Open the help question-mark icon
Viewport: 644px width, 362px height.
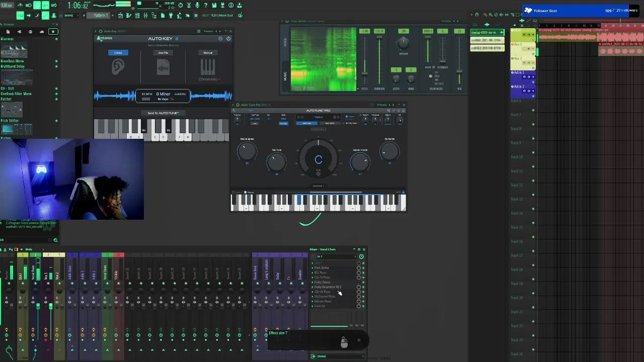[205, 5]
